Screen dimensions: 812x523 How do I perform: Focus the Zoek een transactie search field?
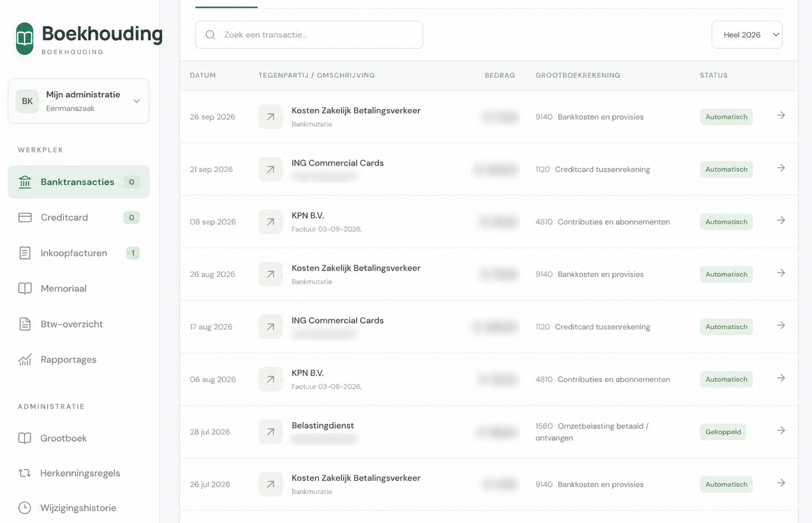(x=309, y=35)
